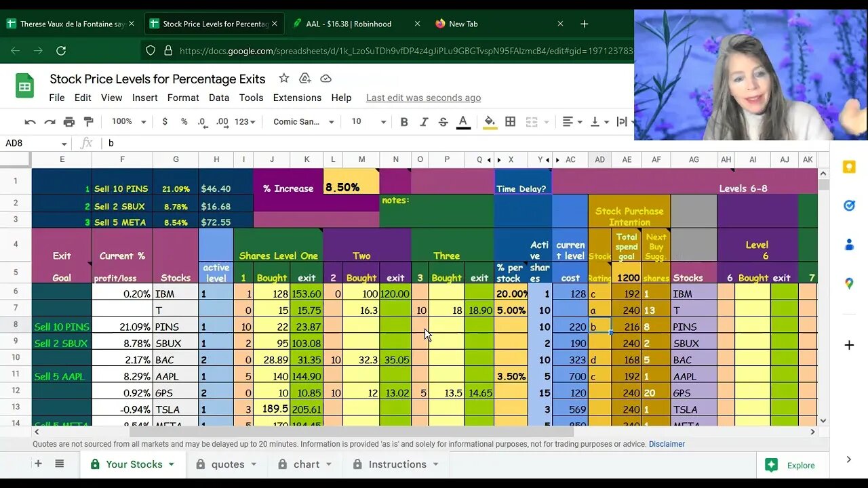Open the Your Stocks tab dropdown
This screenshot has width=868, height=488.
click(x=172, y=464)
